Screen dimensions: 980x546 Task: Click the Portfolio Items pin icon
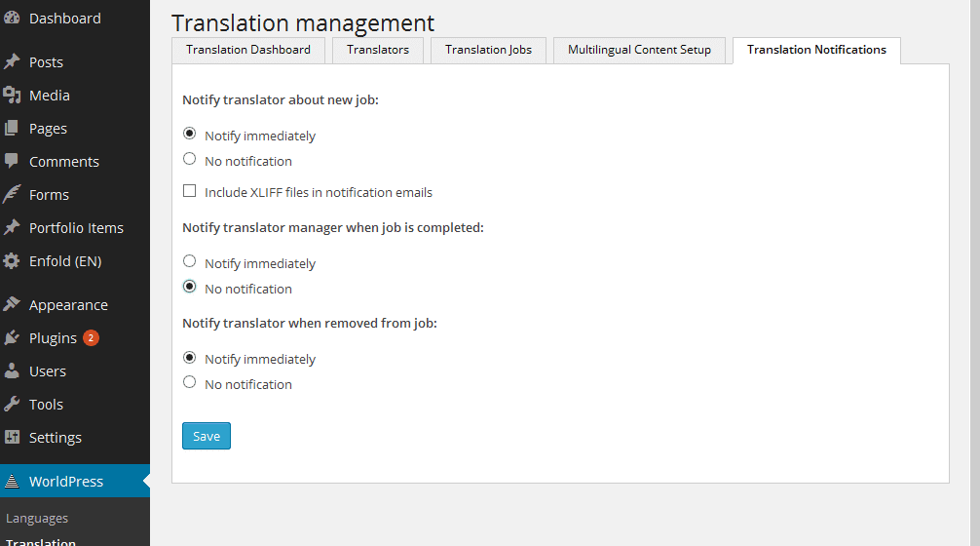coord(12,227)
